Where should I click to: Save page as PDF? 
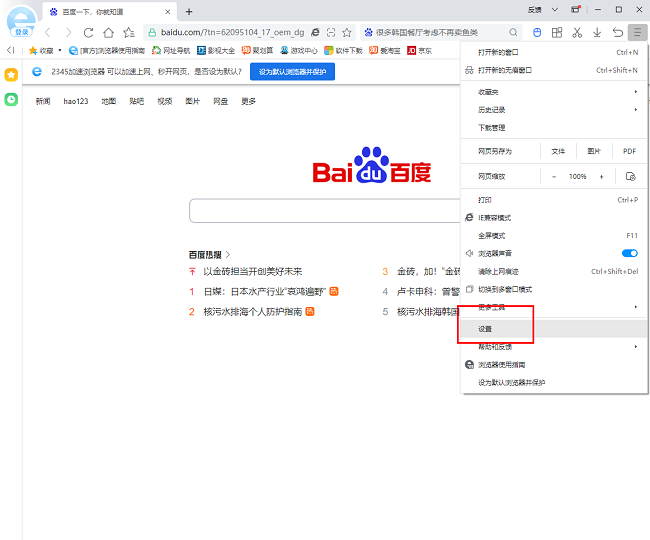pyautogui.click(x=629, y=151)
